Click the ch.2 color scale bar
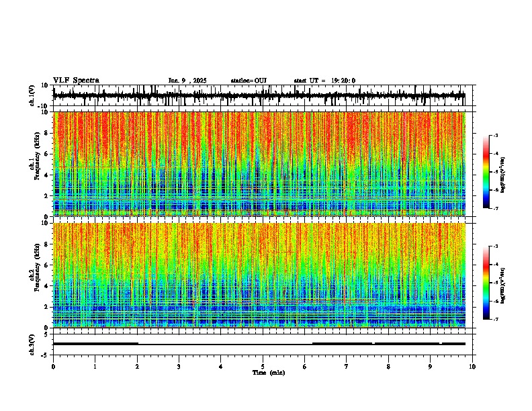The height and width of the screenshot is (411, 532). click(486, 283)
